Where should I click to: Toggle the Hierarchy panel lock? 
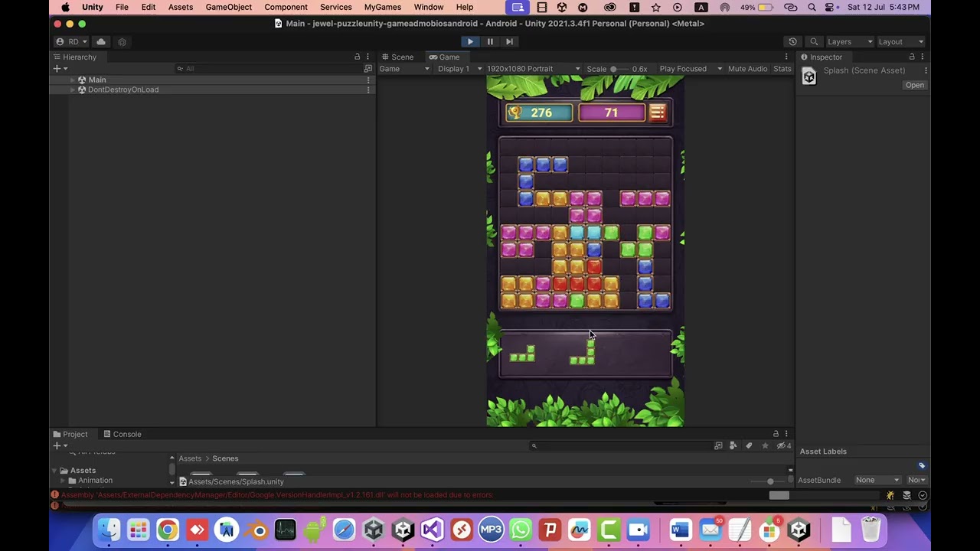tap(357, 57)
